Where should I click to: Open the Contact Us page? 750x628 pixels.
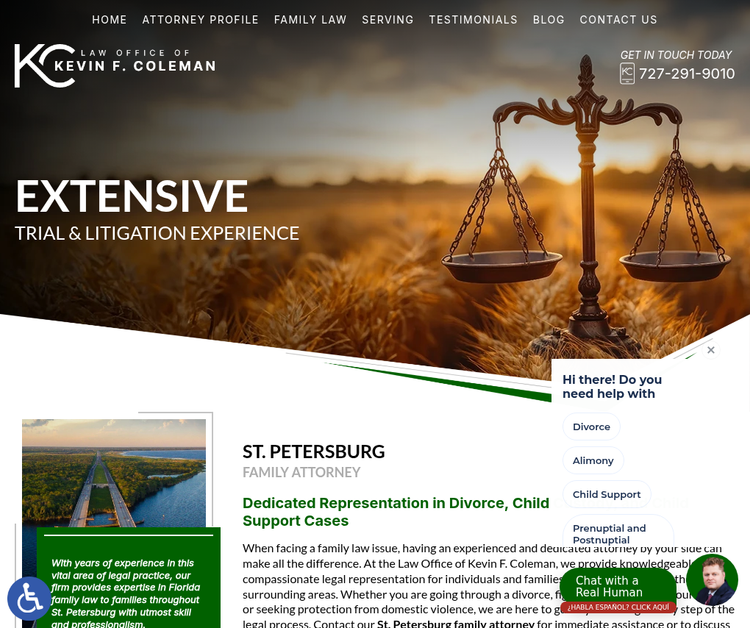click(x=618, y=20)
